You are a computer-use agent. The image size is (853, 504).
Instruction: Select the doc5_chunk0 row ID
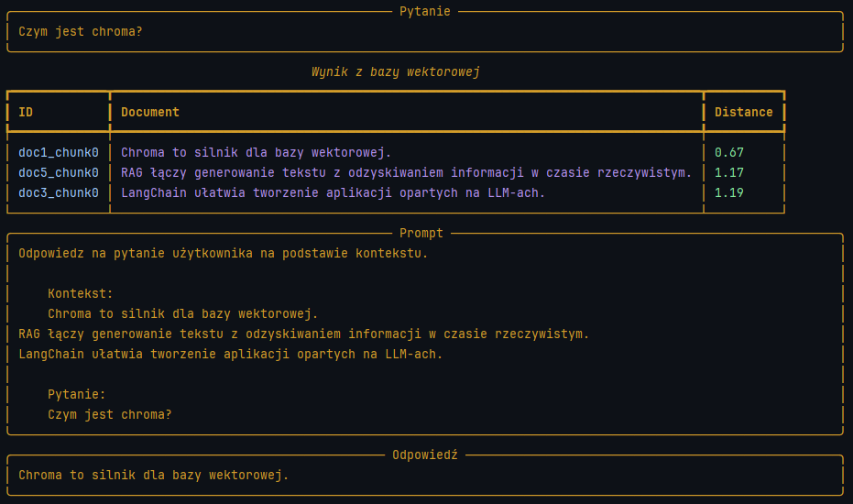(x=59, y=172)
